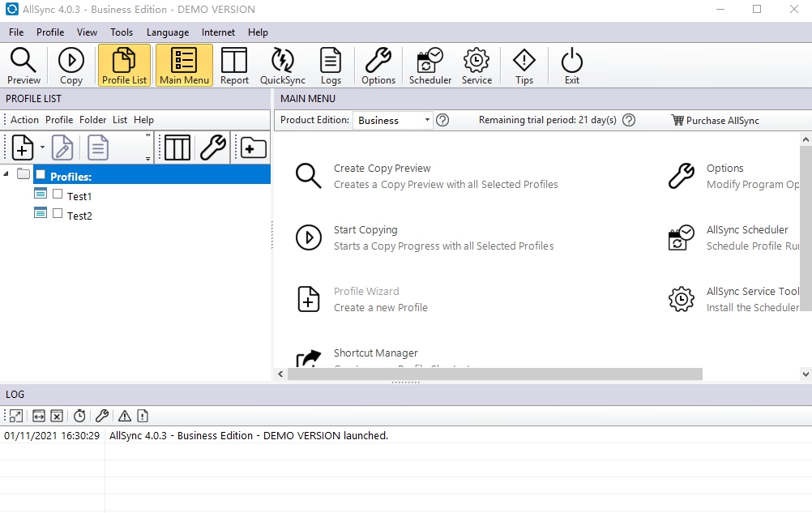Open the Logs toolbar icon
This screenshot has width=812, height=513.
(331, 65)
